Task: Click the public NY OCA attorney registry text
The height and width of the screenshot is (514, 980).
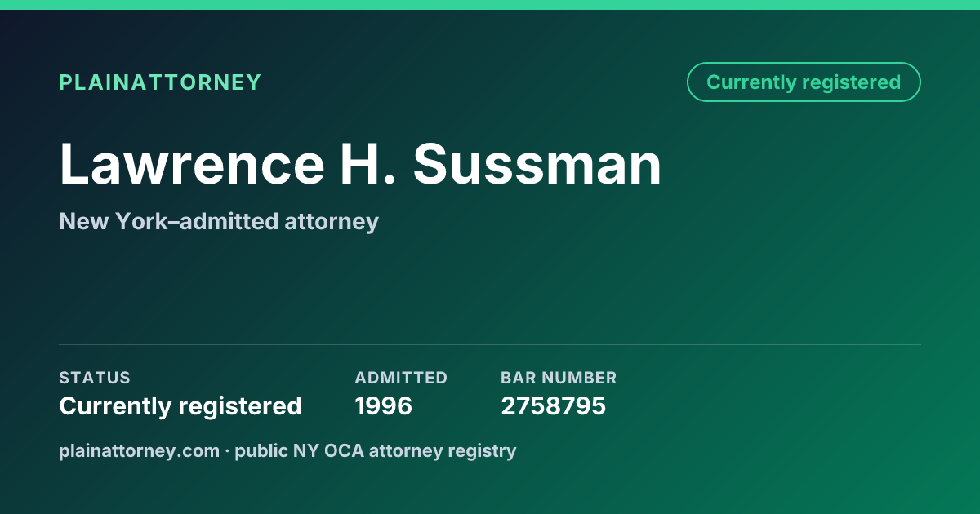Action: coord(376,450)
